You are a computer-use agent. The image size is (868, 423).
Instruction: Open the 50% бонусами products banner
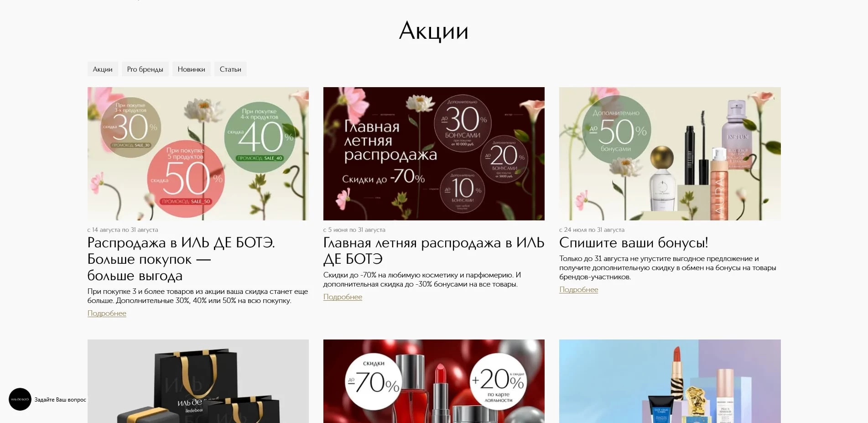(670, 154)
